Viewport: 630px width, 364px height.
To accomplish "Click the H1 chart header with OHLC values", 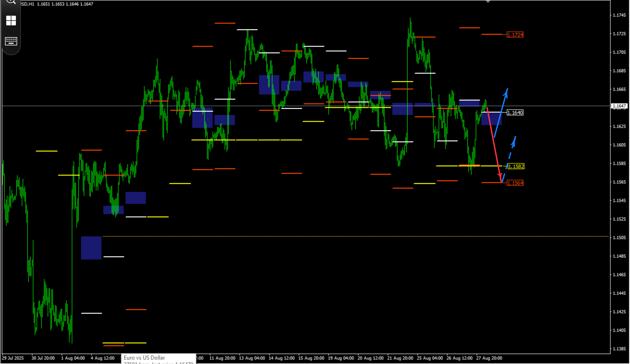I will pyautogui.click(x=57, y=4).
